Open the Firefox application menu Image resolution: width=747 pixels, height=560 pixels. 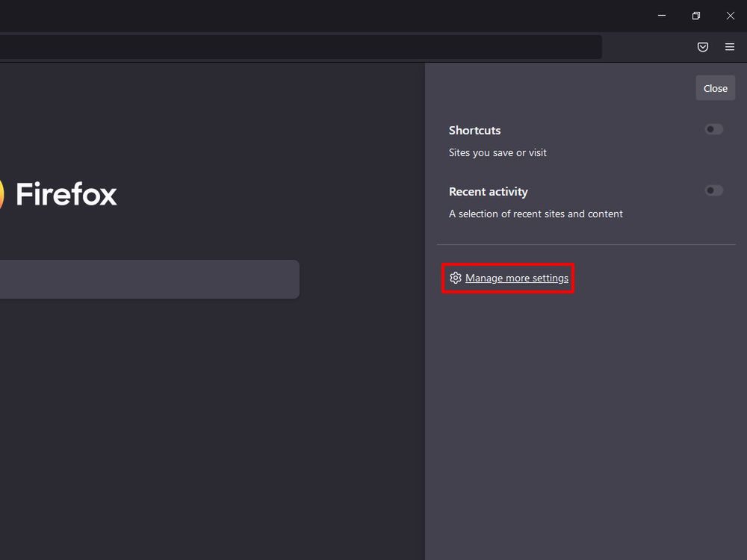pos(729,46)
